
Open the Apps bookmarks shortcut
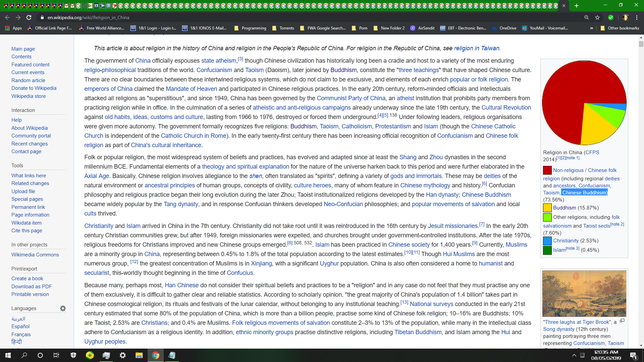coord(13,28)
